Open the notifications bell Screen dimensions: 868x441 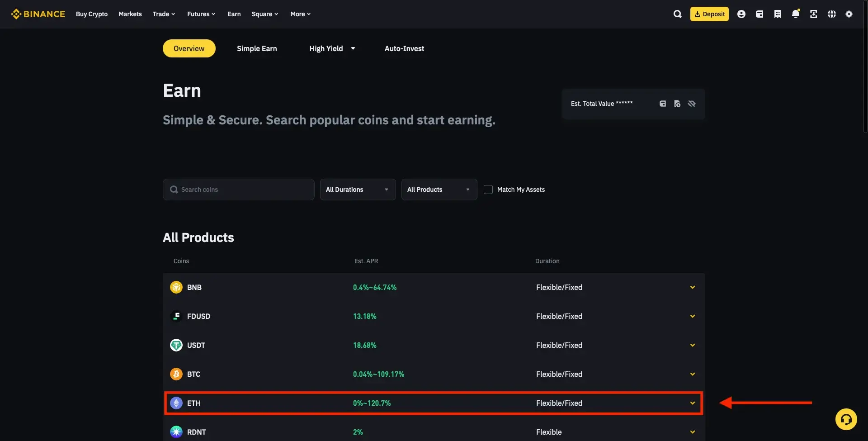(x=796, y=14)
